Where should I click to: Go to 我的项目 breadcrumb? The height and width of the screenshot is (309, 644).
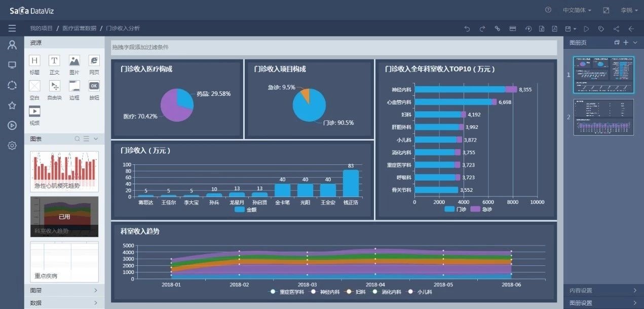pyautogui.click(x=41, y=28)
